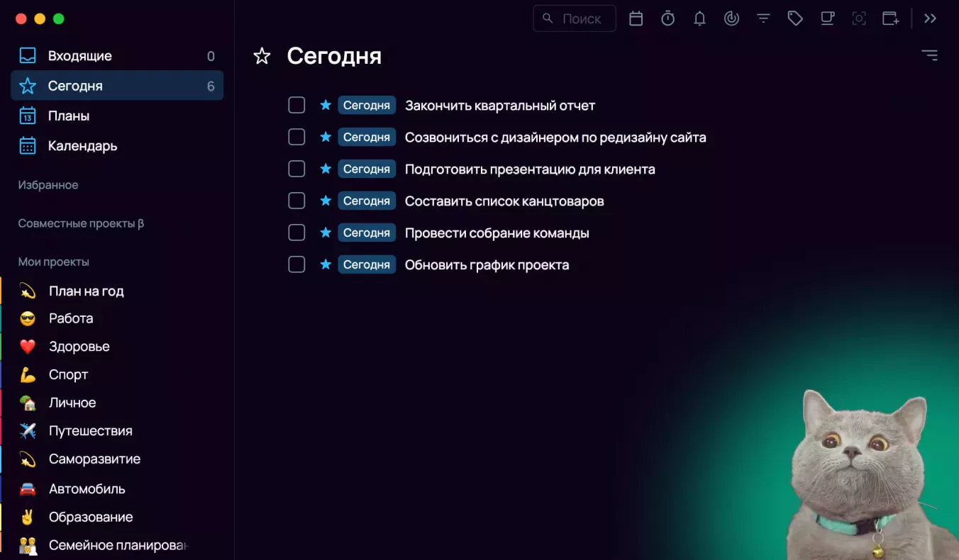Collapse the Мои проекты section

tap(54, 262)
